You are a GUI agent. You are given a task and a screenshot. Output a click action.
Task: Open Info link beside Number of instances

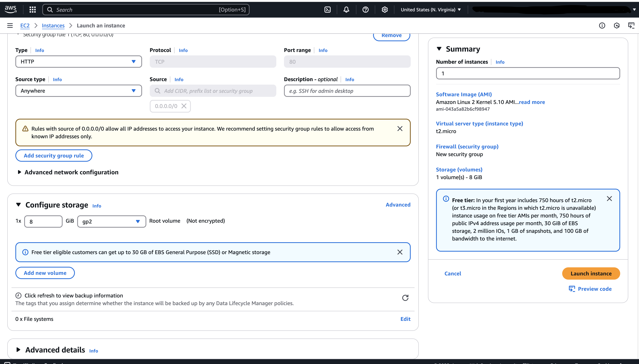(x=500, y=62)
